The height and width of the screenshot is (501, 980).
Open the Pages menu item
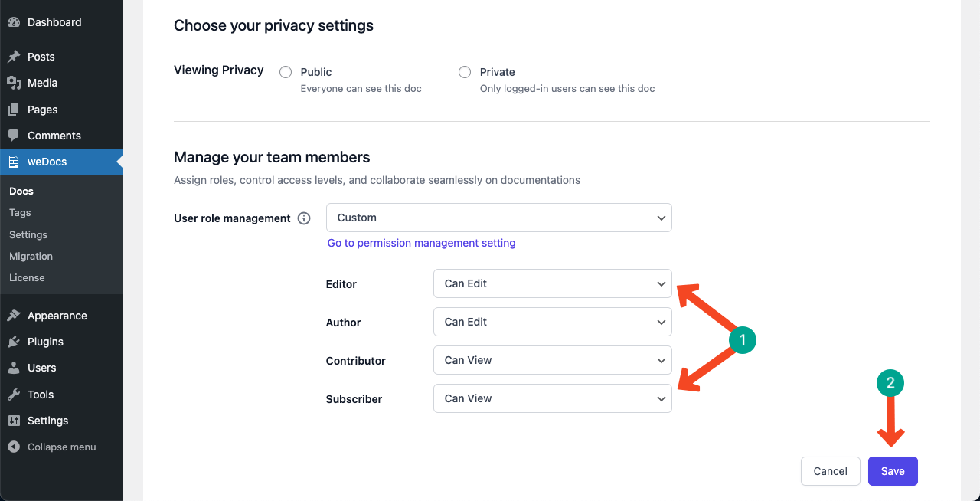(x=61, y=110)
